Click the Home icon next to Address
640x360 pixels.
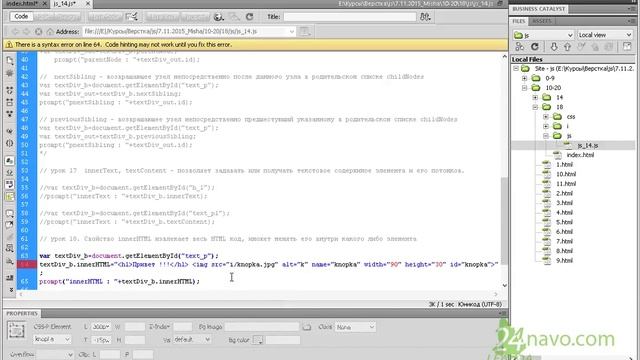click(x=50, y=31)
